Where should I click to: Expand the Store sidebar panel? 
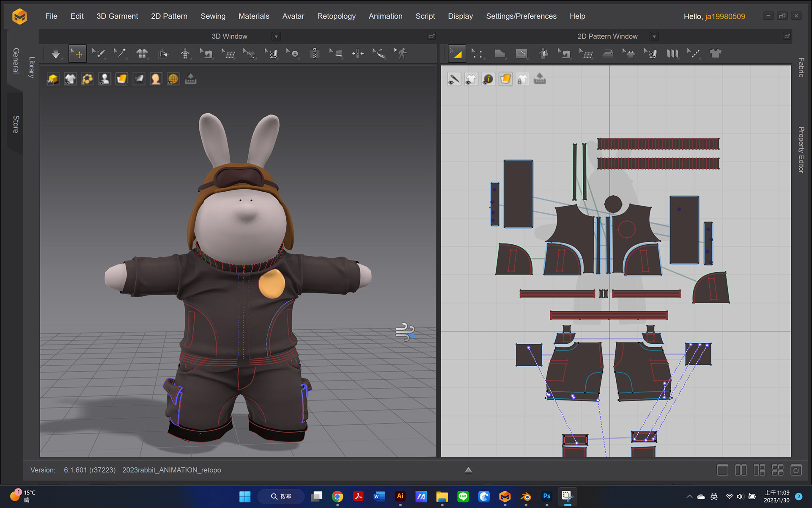point(16,124)
